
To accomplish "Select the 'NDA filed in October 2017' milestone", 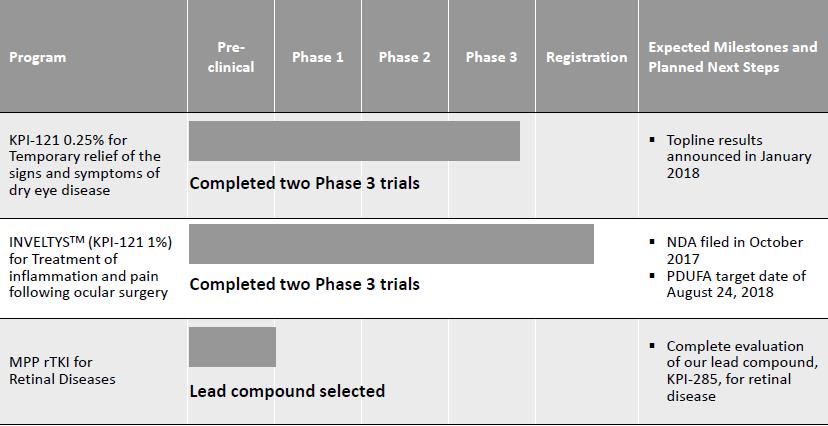I will click(734, 249).
